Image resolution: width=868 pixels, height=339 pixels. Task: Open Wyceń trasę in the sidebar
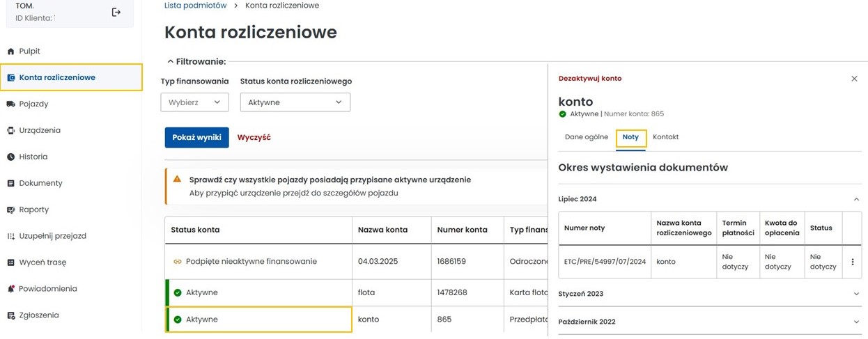tap(42, 262)
